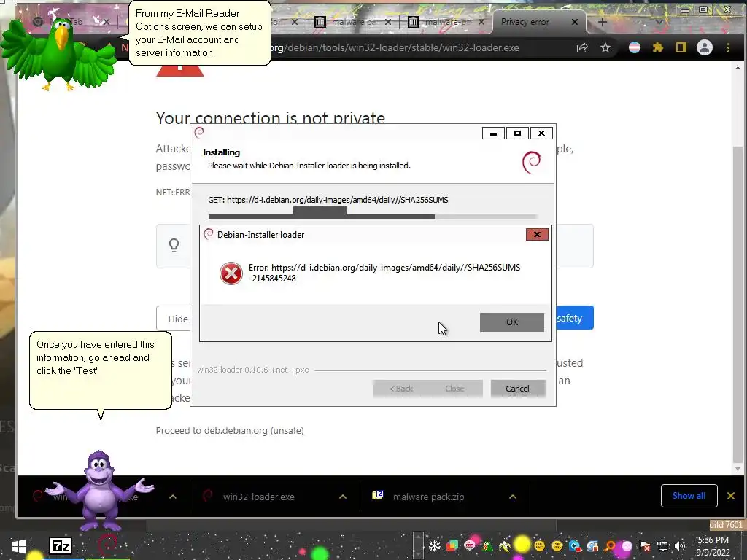747x560 pixels.
Task: Toggle Chrome side panel icon
Action: (x=681, y=47)
